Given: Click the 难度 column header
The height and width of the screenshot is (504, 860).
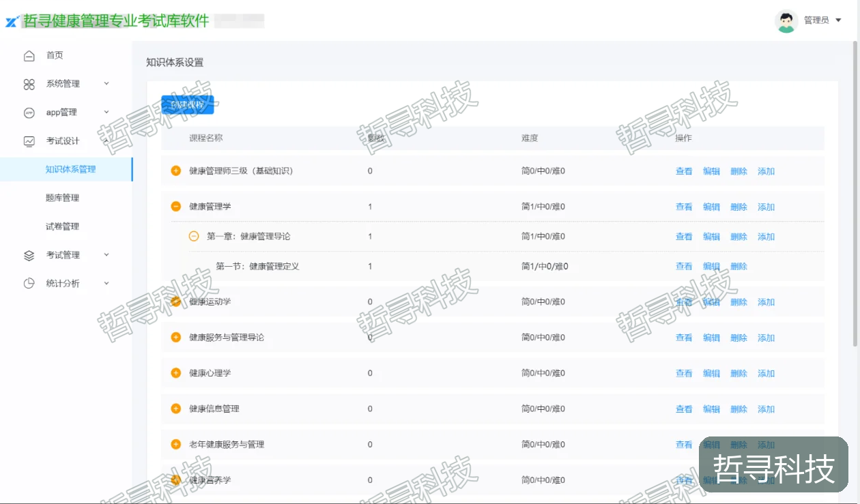Looking at the screenshot, I should (x=530, y=138).
